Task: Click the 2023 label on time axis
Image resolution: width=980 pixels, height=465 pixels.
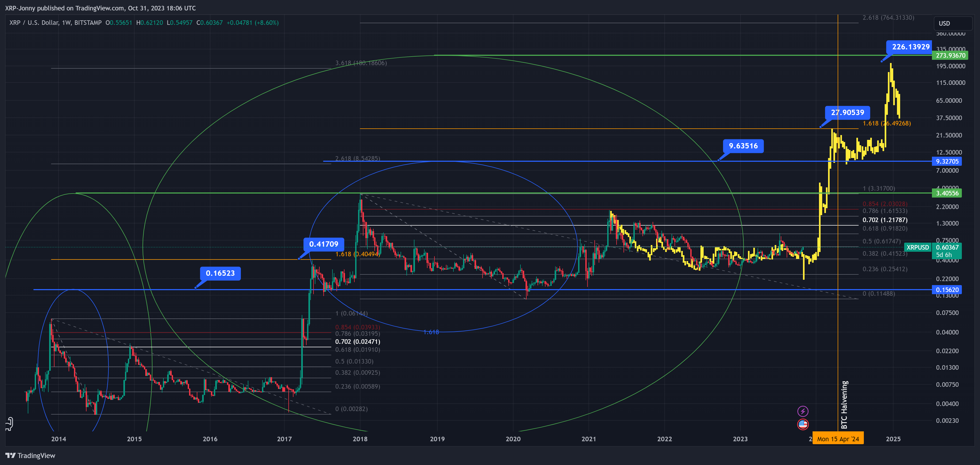Action: pos(740,439)
